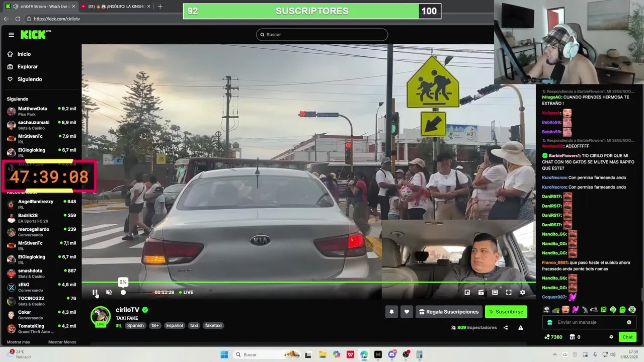Open File Explorer from the taskbar
This screenshot has width=644, height=362.
tap(323, 354)
